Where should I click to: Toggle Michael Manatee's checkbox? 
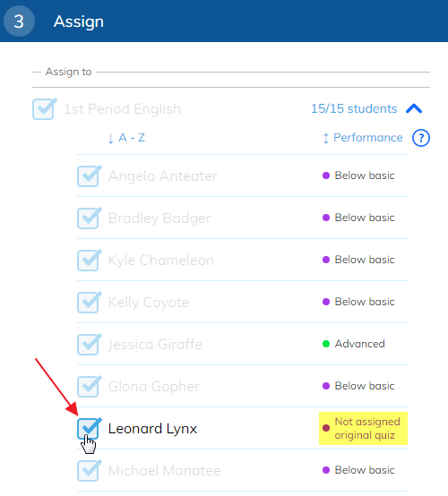[x=89, y=471]
